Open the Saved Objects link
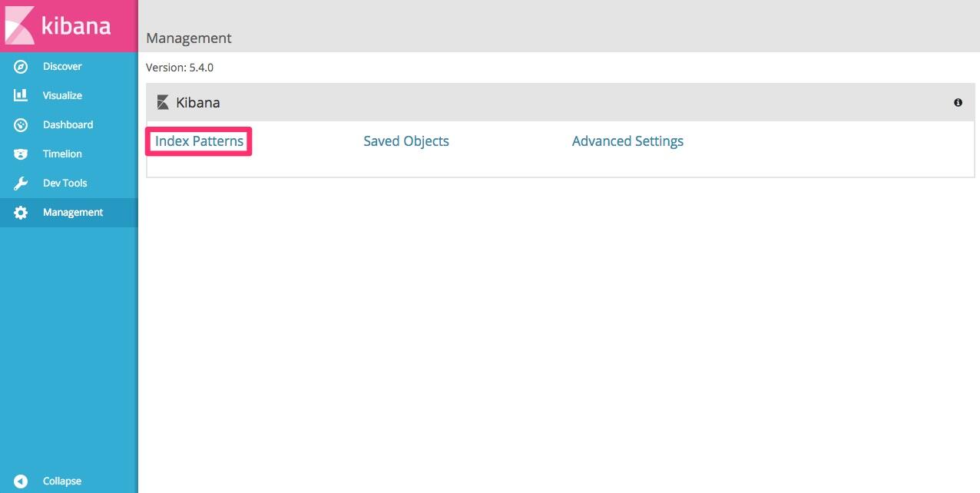 coord(406,141)
